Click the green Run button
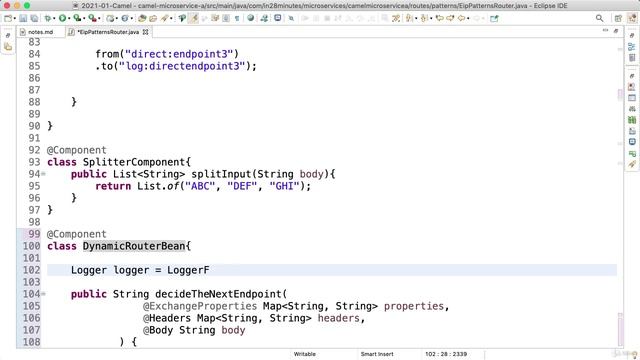Viewport: 640px width, 360px height. click(62, 18)
